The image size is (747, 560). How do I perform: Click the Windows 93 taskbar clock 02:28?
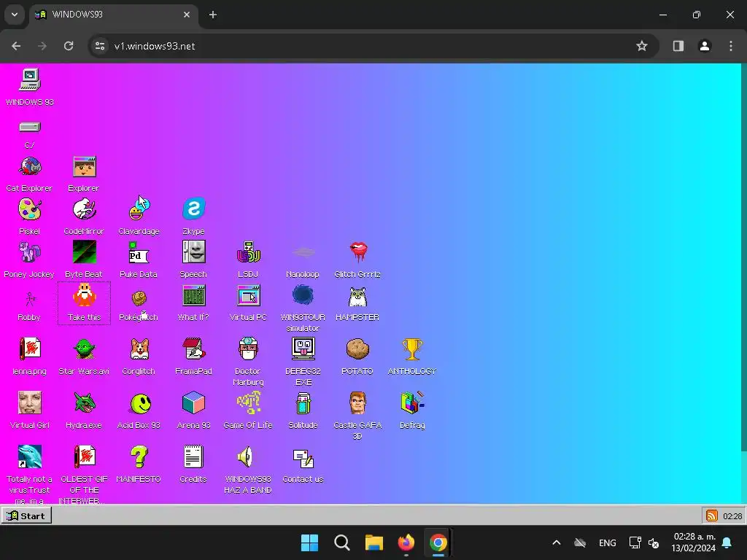[x=732, y=516]
